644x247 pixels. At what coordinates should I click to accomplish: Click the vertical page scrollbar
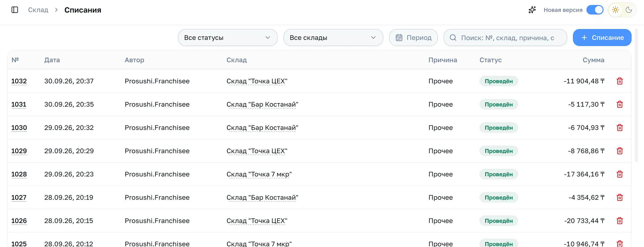point(636,95)
